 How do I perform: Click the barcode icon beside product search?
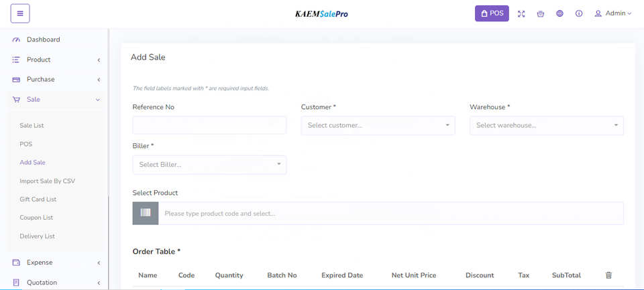146,213
